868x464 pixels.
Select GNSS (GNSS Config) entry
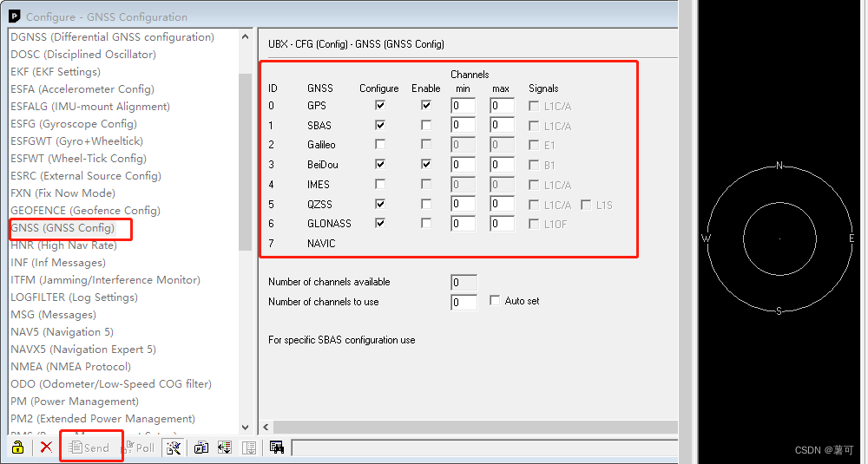(x=62, y=228)
